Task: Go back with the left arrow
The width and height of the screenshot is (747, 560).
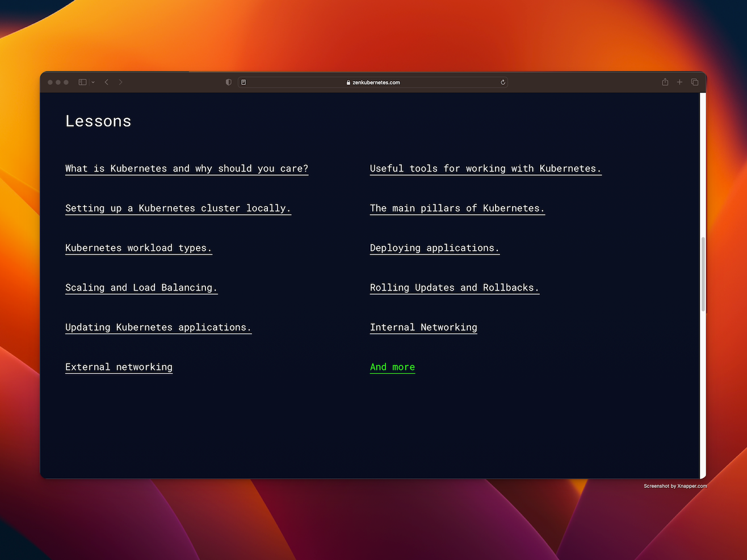Action: (x=107, y=82)
